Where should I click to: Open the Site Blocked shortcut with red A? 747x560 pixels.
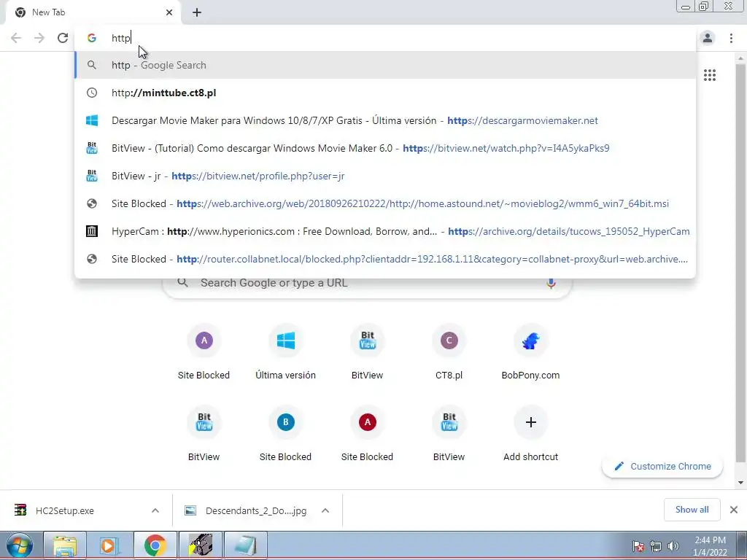pyautogui.click(x=368, y=433)
